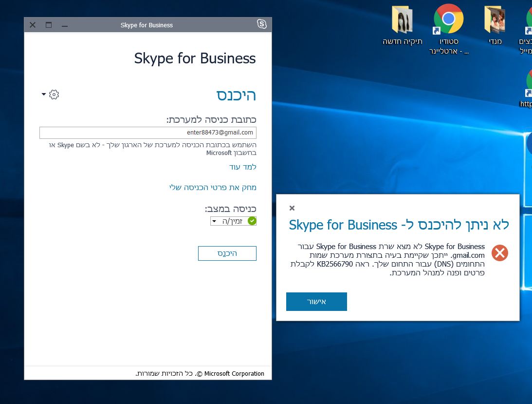Minimize the Skype for Business window

pos(65,25)
